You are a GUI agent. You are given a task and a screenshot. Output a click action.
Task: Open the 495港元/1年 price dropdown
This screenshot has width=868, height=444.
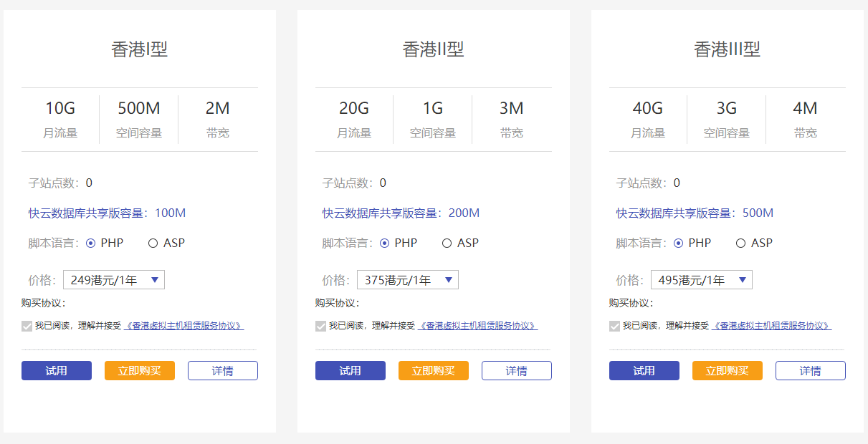702,280
